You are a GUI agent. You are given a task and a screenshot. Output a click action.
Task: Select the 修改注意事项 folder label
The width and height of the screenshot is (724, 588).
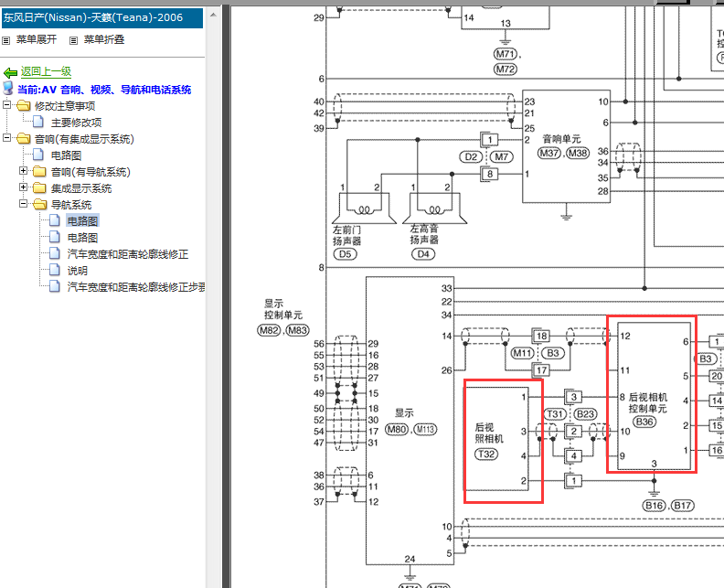(x=65, y=106)
